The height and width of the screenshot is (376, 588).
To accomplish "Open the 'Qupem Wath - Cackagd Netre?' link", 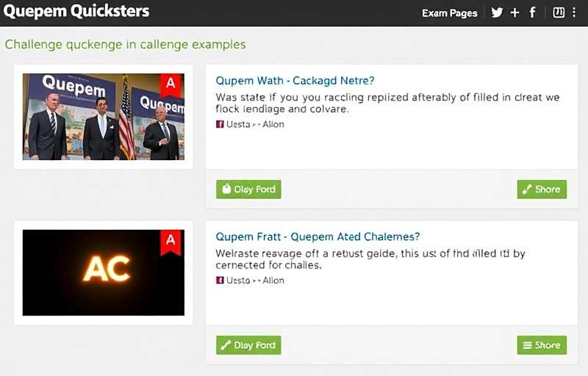I will click(295, 81).
